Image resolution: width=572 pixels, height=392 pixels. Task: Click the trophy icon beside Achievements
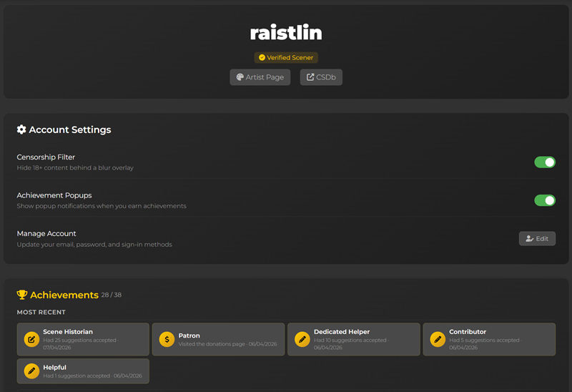22,295
